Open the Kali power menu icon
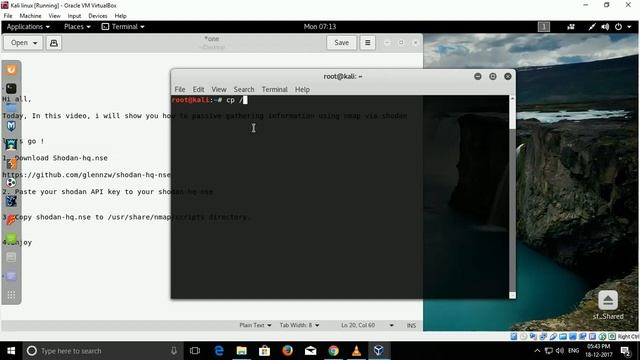640x360 pixels. [618, 27]
